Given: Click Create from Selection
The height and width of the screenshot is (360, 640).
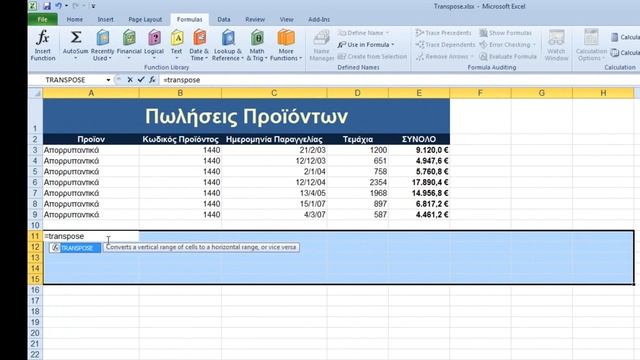Looking at the screenshot, I should coord(372,56).
